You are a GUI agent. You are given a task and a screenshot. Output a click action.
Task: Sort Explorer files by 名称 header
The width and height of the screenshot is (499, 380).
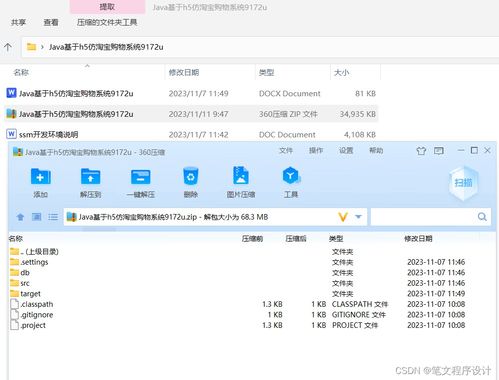[x=21, y=72]
